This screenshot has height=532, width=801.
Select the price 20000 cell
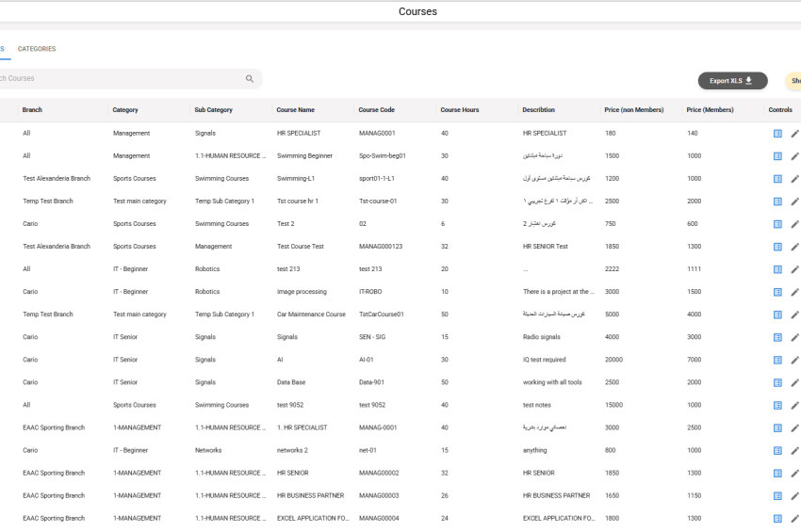coord(613,360)
